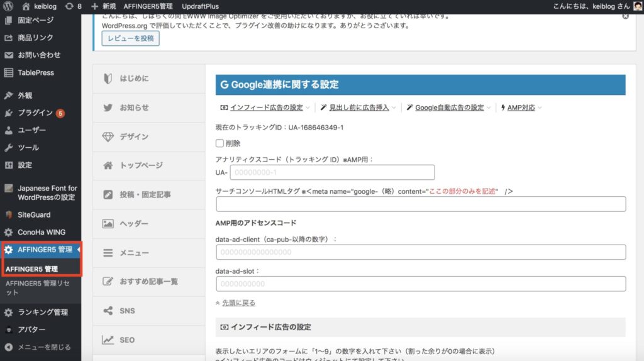The width and height of the screenshot is (644, 361).
Task: Dismiss the EWWW notice with close icon
Action: pos(625,16)
